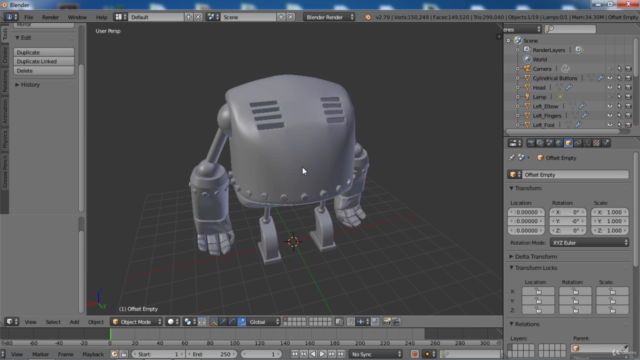Open the Window menu

(77, 17)
